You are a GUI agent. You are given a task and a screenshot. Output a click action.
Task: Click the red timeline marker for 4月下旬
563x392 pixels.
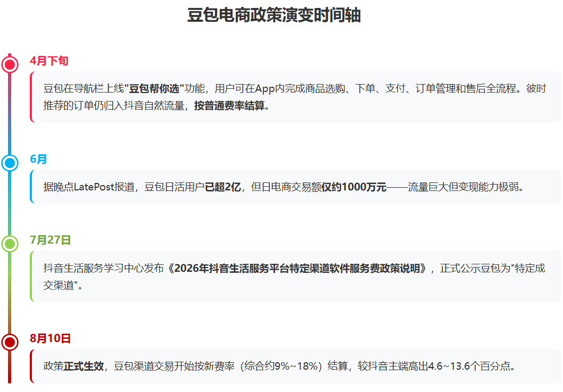point(10,64)
